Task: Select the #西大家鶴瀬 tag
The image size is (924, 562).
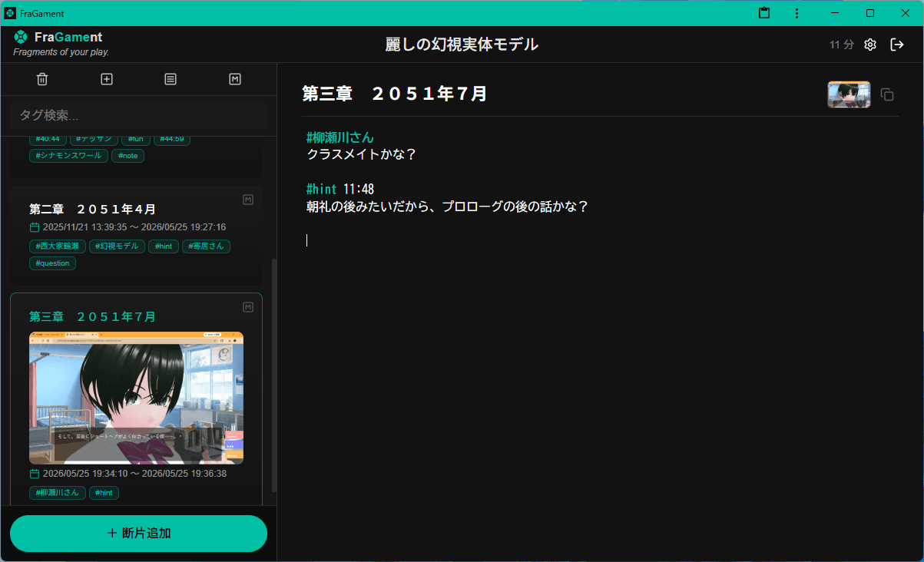Action: tap(58, 246)
